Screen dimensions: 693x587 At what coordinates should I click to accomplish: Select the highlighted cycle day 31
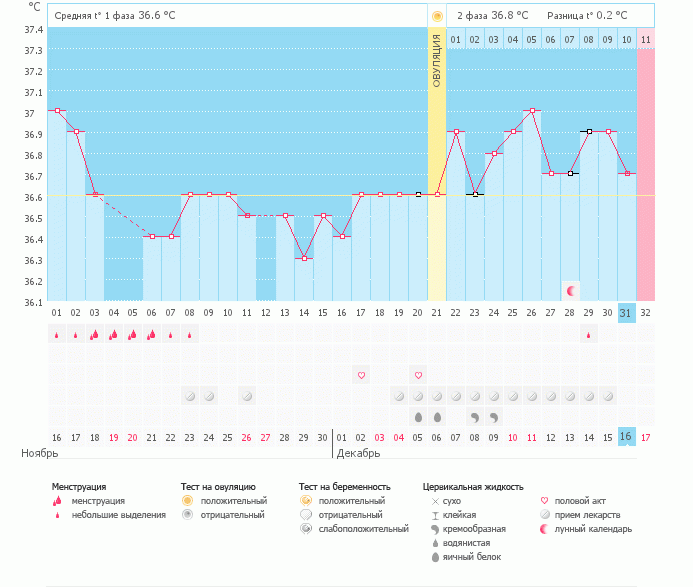626,313
